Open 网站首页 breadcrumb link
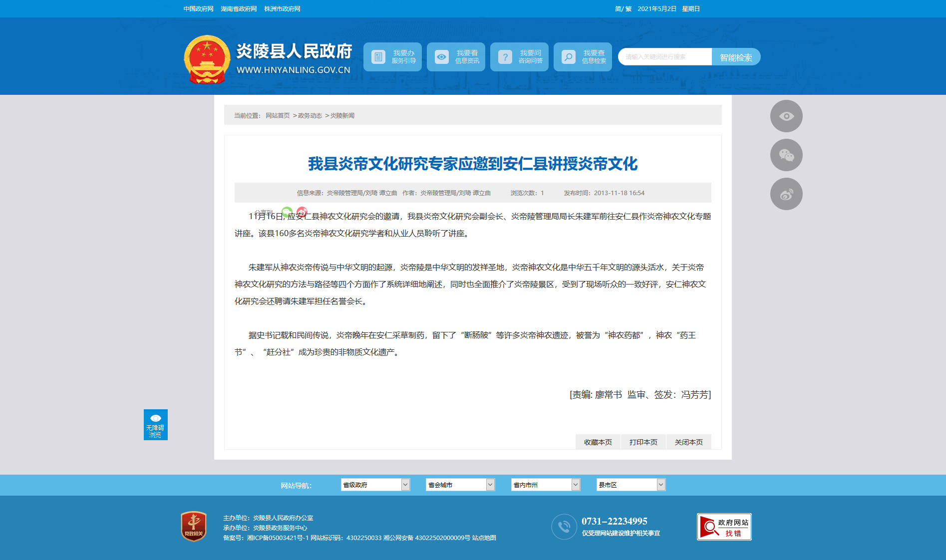The height and width of the screenshot is (560, 946). click(x=278, y=116)
